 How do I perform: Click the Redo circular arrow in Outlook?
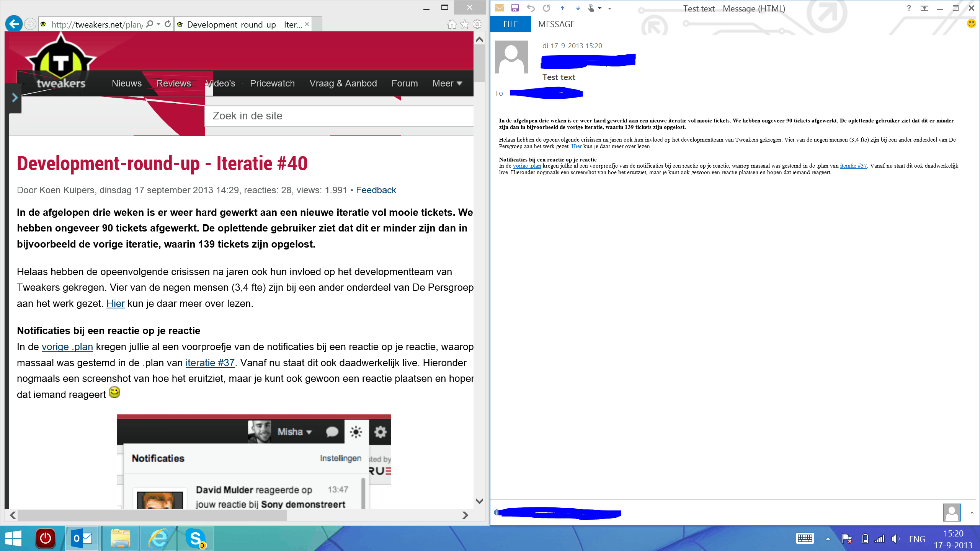tap(547, 8)
